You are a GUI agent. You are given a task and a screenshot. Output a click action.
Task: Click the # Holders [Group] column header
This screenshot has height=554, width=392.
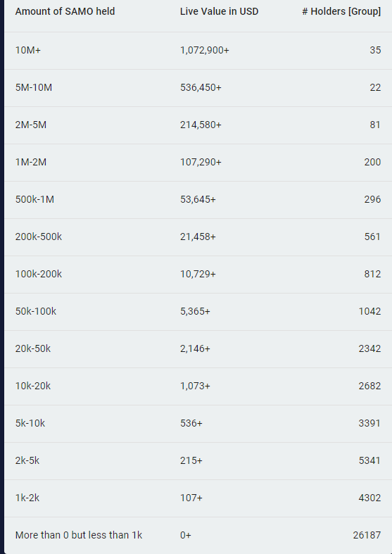click(341, 11)
